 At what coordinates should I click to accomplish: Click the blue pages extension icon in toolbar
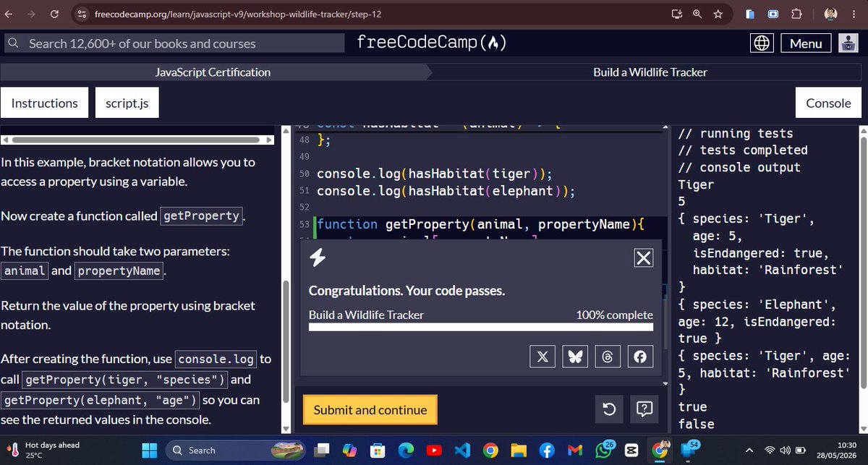tap(750, 14)
